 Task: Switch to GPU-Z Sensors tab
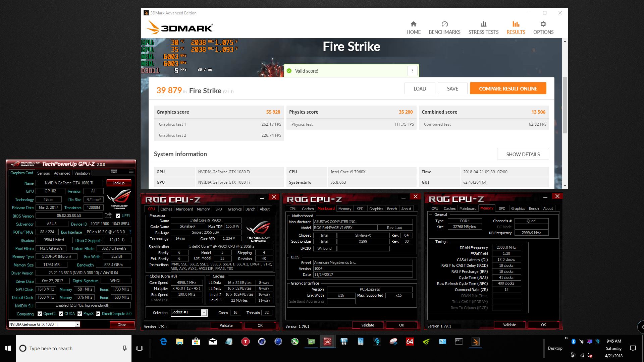point(43,173)
